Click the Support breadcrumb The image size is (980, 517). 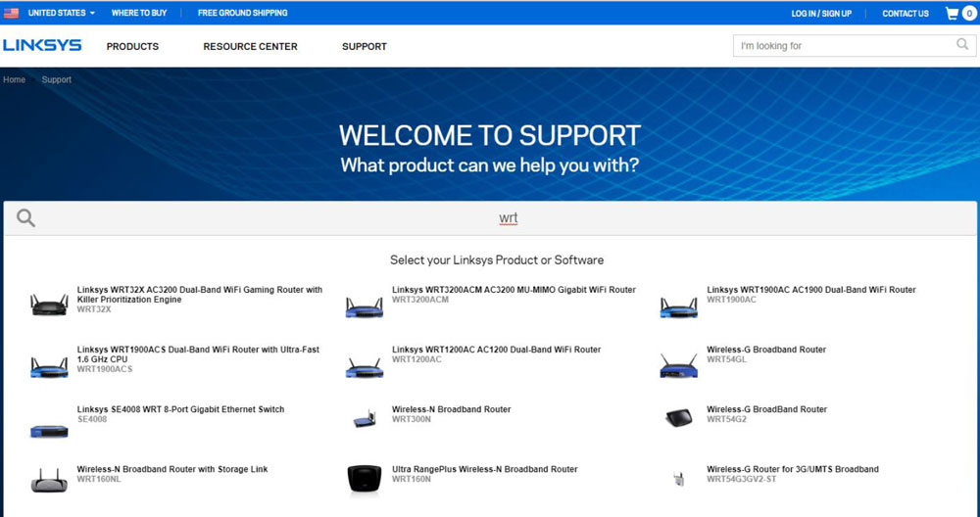click(56, 80)
